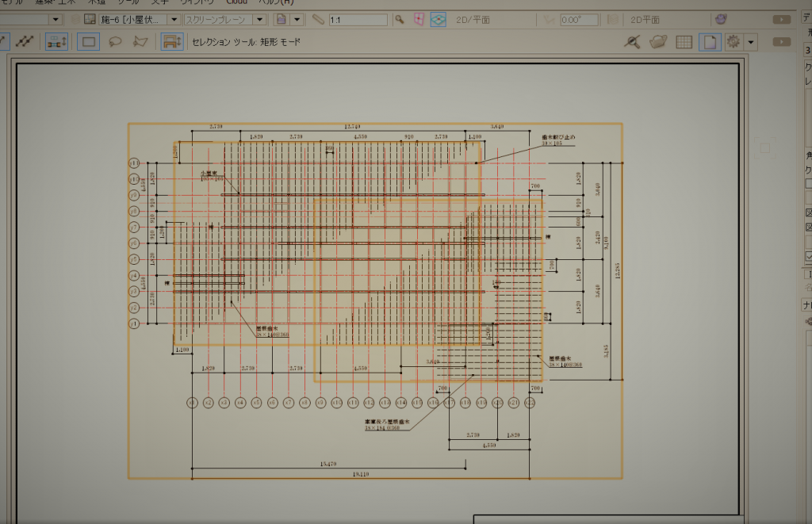
Task: Click the 1:1 scale input field
Action: [x=358, y=19]
